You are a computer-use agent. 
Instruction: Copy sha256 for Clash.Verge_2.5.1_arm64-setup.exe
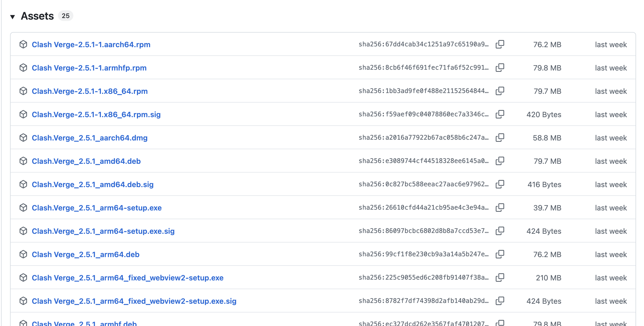pyautogui.click(x=500, y=208)
